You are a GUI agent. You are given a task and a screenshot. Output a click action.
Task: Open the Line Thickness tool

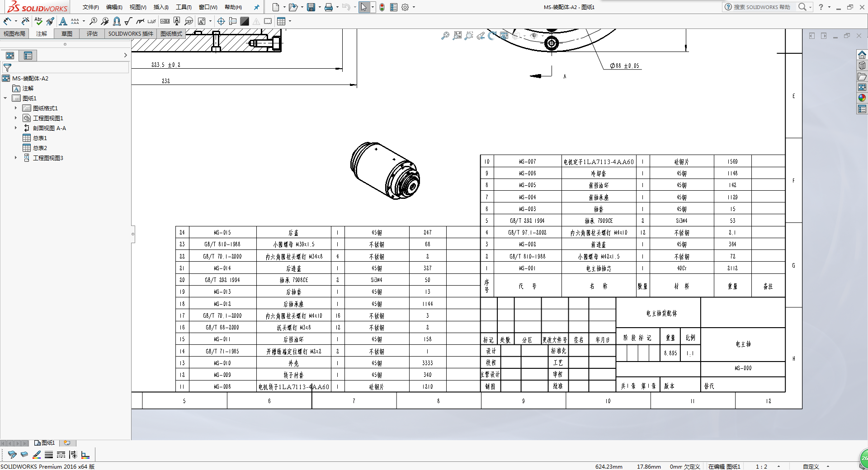pyautogui.click(x=49, y=455)
